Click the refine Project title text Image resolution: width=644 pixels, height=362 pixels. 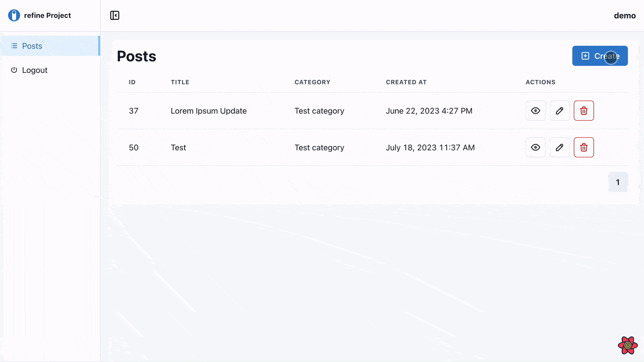[47, 16]
